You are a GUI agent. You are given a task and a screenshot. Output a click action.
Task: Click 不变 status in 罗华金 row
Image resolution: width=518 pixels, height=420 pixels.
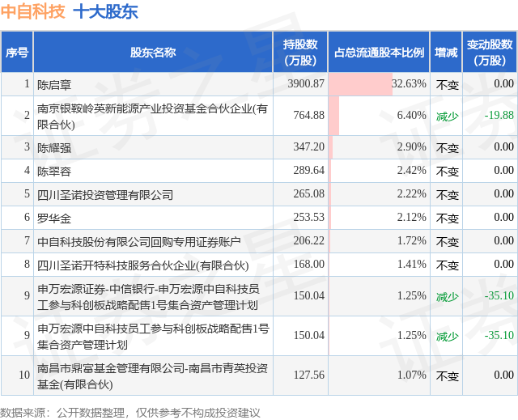[448, 218]
